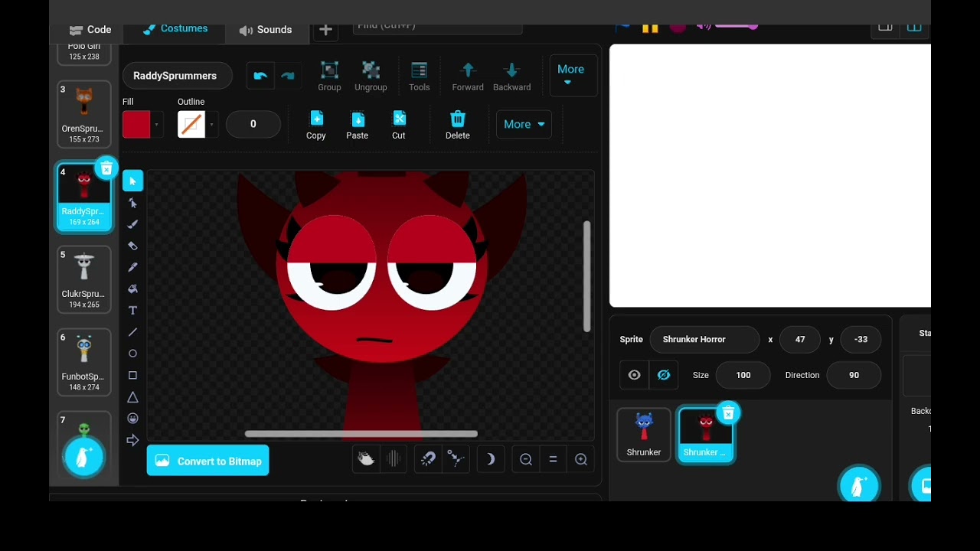Reset canvas zoom with equals icon
This screenshot has height=551, width=980.
point(553,459)
